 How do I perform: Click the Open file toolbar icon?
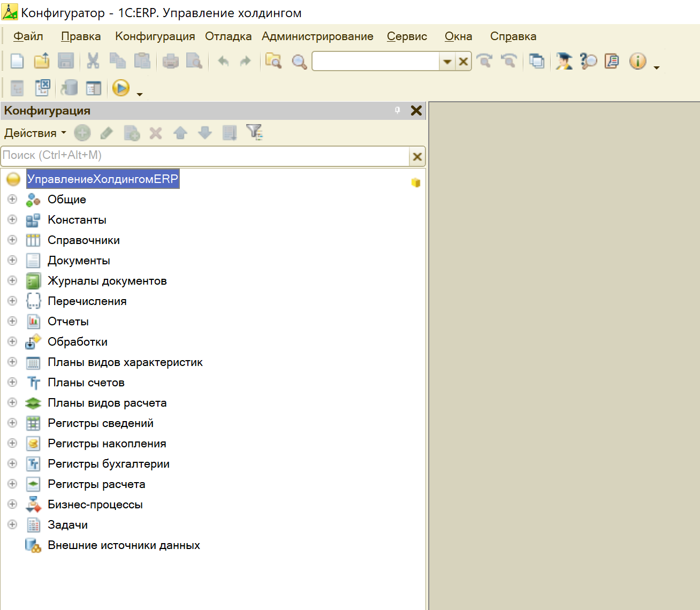(x=42, y=61)
